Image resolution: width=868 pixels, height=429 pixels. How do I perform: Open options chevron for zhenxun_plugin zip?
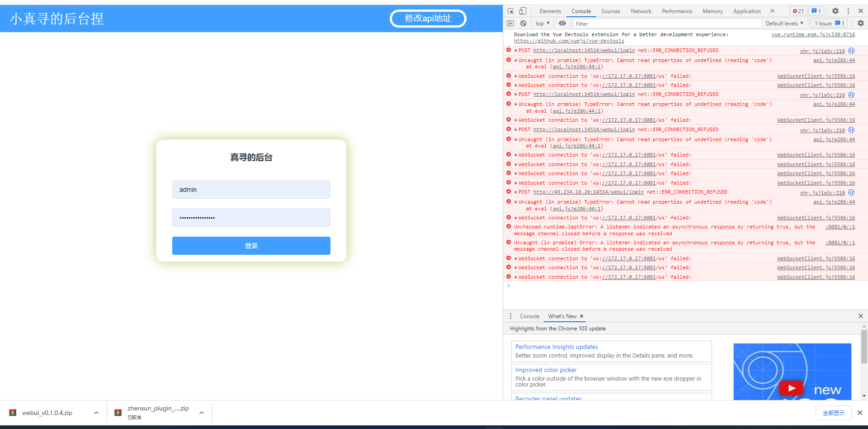[x=202, y=413]
